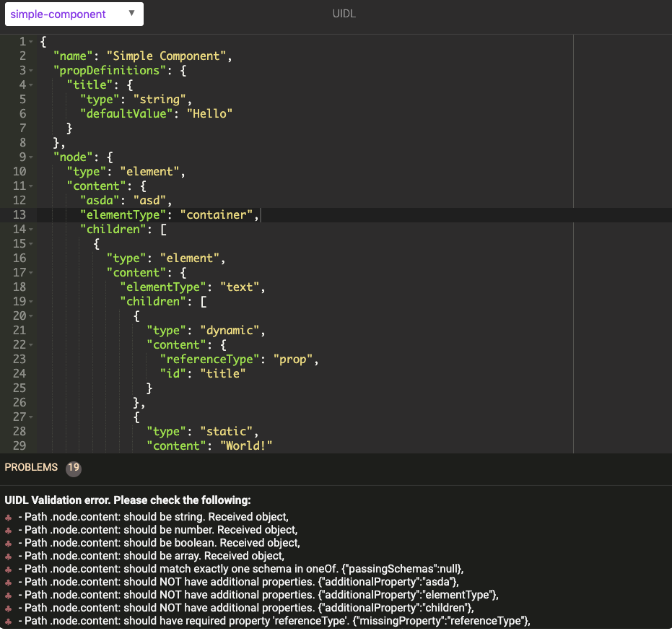Collapse the object fold at line 20
The width and height of the screenshot is (672, 631).
point(31,316)
